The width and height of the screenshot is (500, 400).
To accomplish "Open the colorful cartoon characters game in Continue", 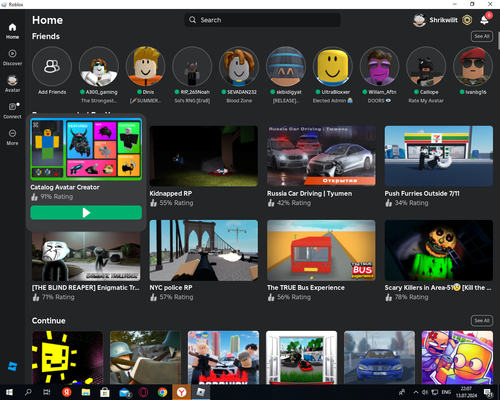I will (457, 357).
